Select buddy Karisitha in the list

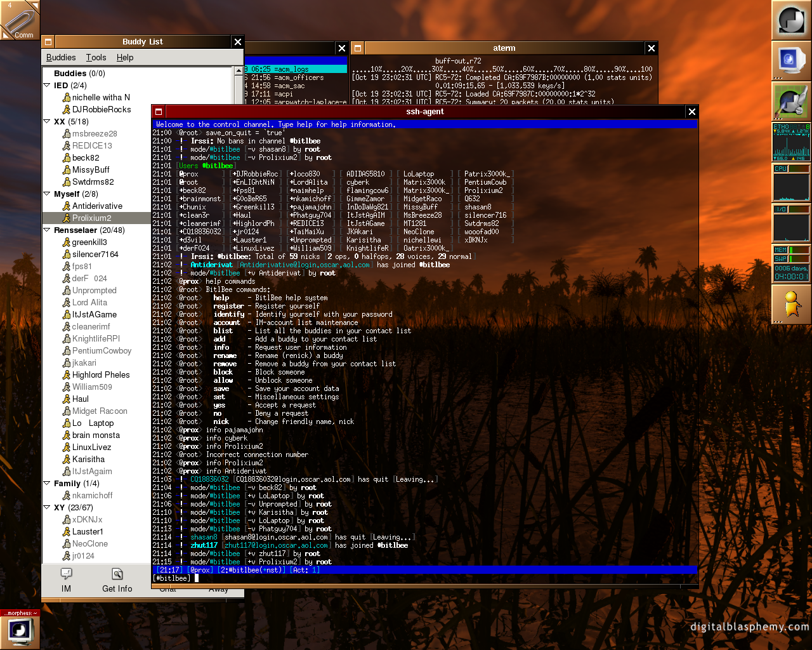click(x=96, y=460)
